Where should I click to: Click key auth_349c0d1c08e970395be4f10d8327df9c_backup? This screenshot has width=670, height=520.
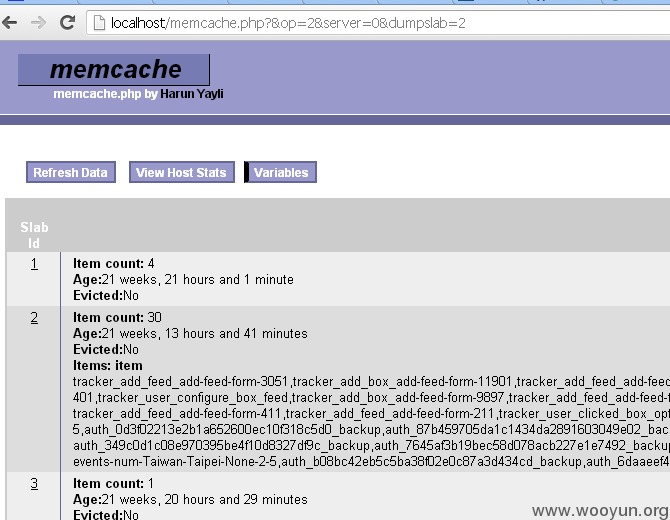point(221,446)
